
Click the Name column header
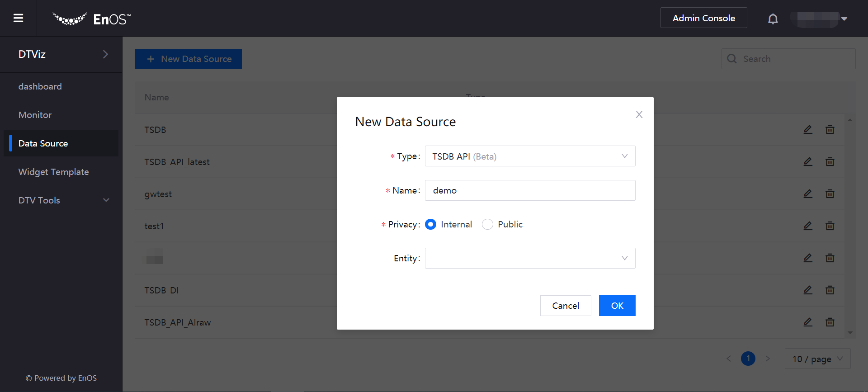(156, 97)
